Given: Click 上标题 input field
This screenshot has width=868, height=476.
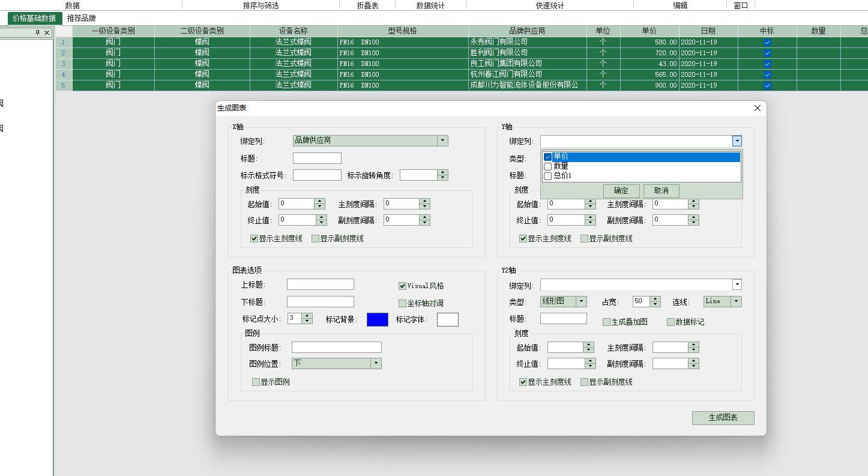Looking at the screenshot, I should pyautogui.click(x=321, y=285).
